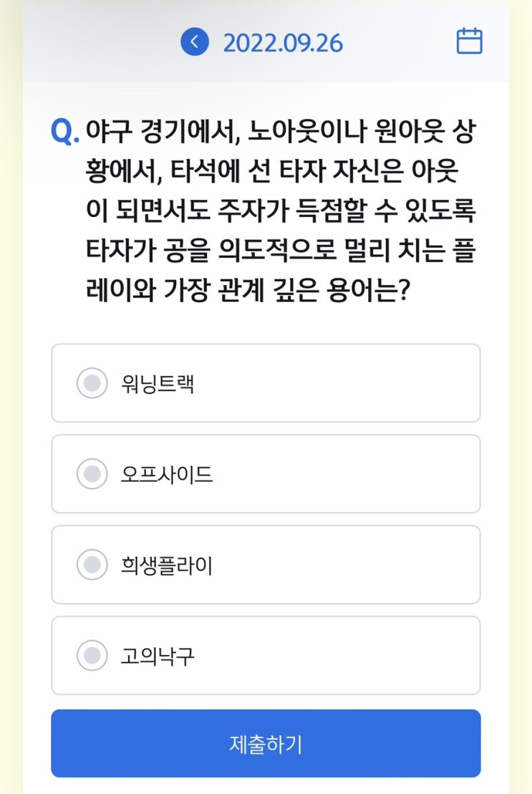532x794 pixels.
Task: Click the answer card containing 워닝트랙
Action: point(337,384)
